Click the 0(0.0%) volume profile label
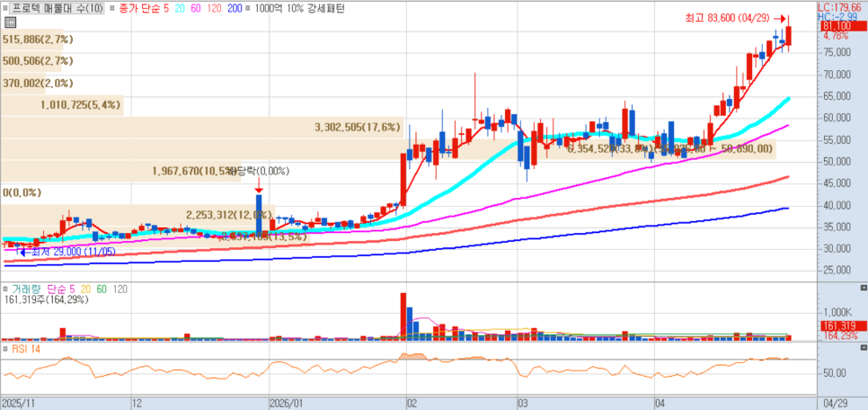This screenshot has width=868, height=410. [22, 192]
